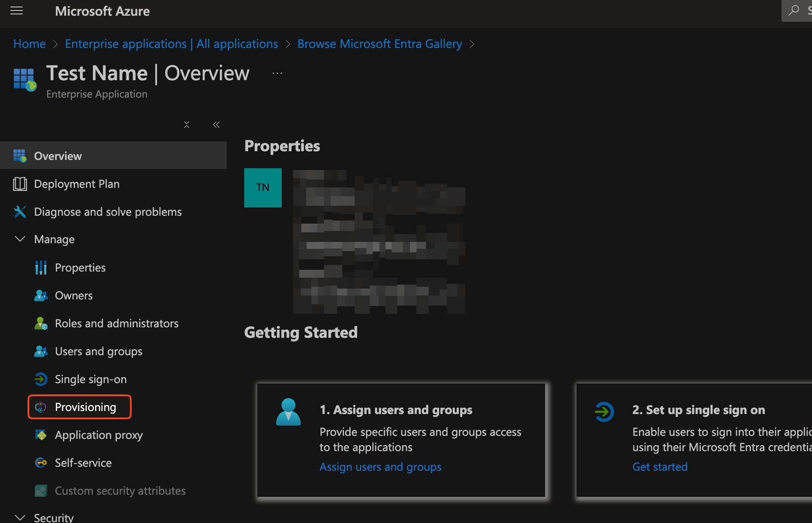812x523 pixels.
Task: Click the Single sign-on arrow icon
Action: tap(41, 379)
